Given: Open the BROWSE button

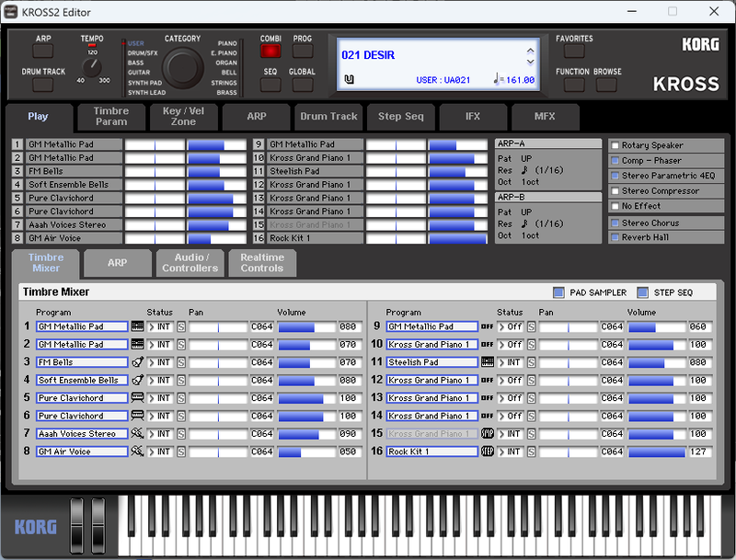Looking at the screenshot, I should pos(606,85).
